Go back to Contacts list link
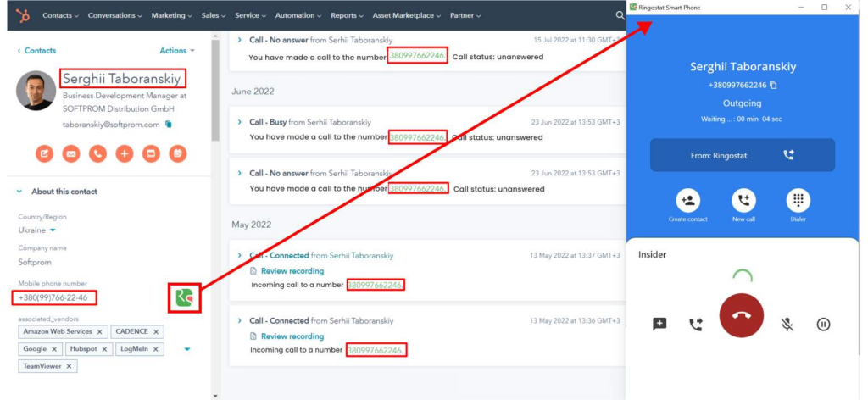This screenshot has height=411, width=868. pyautogui.click(x=36, y=50)
